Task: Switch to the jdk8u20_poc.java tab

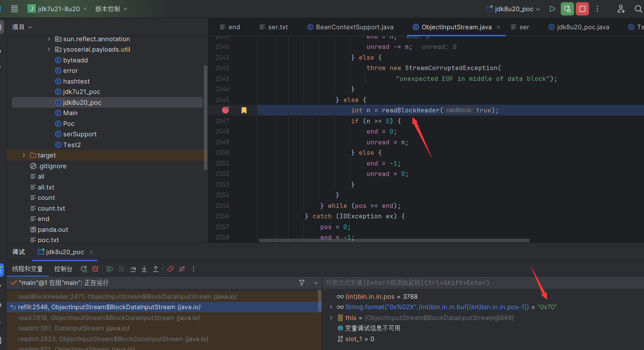Action: [579, 27]
